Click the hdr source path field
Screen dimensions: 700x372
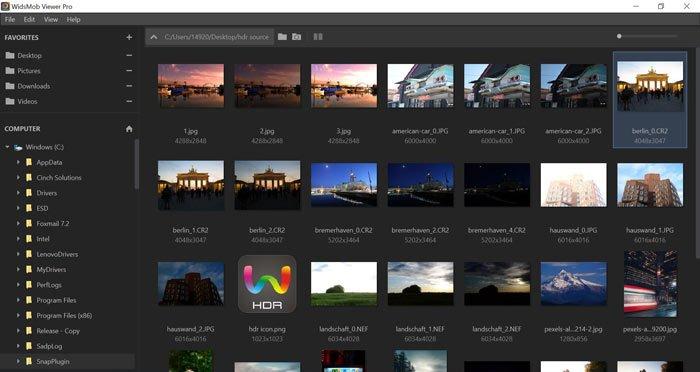point(217,37)
